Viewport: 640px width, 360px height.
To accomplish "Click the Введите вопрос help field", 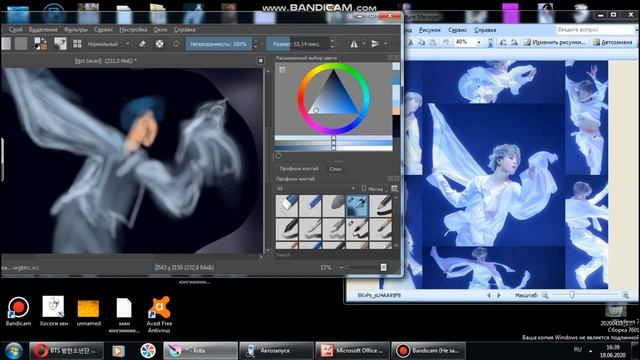I will 595,30.
